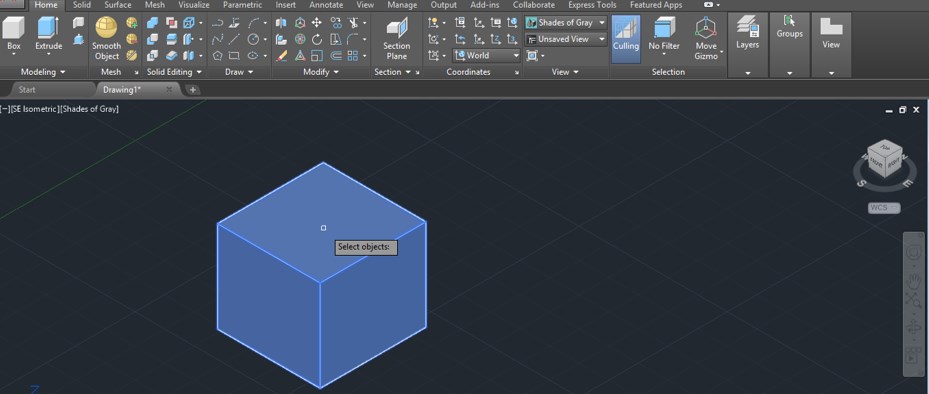Open the Annotate ribbon tab
The height and width of the screenshot is (394, 929).
coord(326,5)
